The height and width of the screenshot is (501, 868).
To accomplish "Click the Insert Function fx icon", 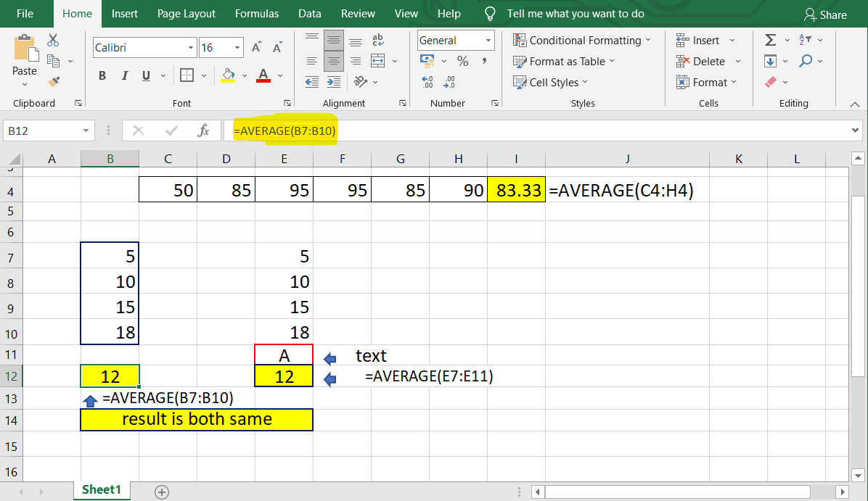I will (204, 131).
